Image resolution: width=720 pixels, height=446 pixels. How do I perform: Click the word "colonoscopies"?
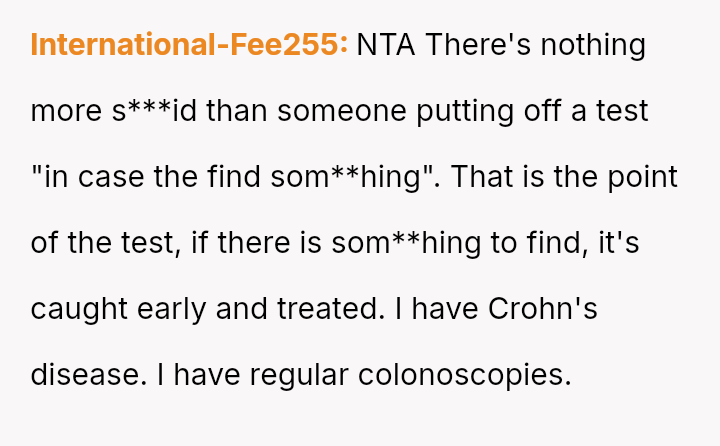(463, 375)
